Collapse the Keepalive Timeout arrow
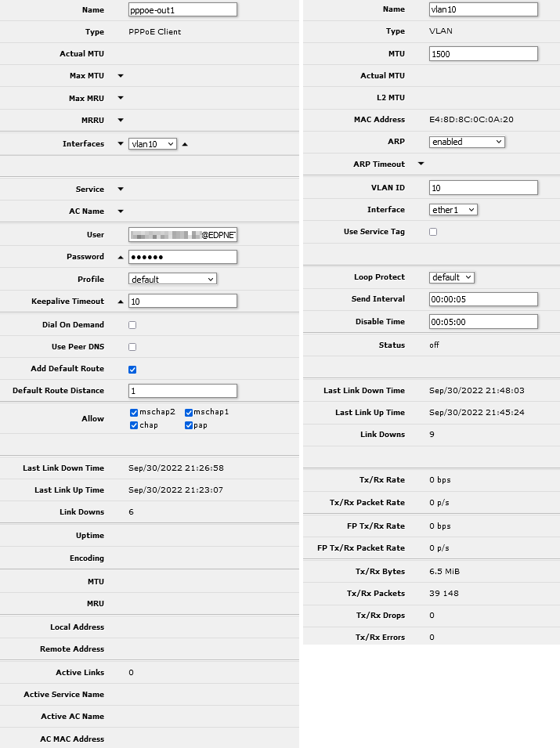 coord(121,302)
